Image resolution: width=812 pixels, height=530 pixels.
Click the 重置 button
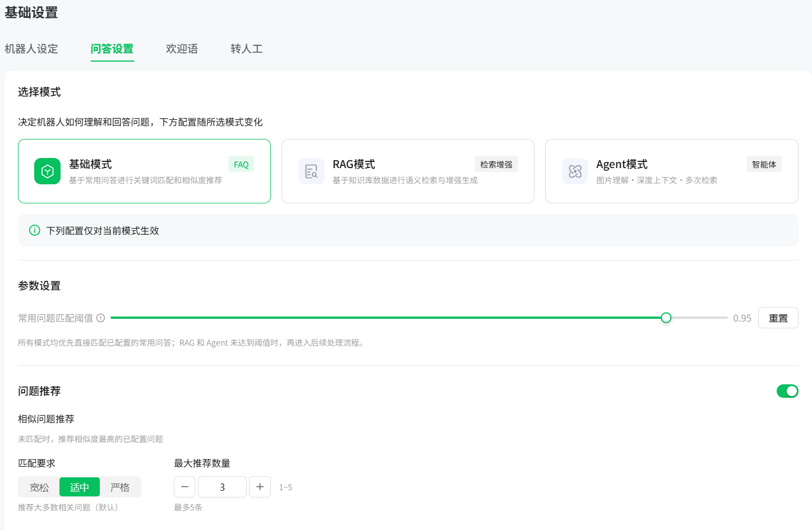coord(778,318)
